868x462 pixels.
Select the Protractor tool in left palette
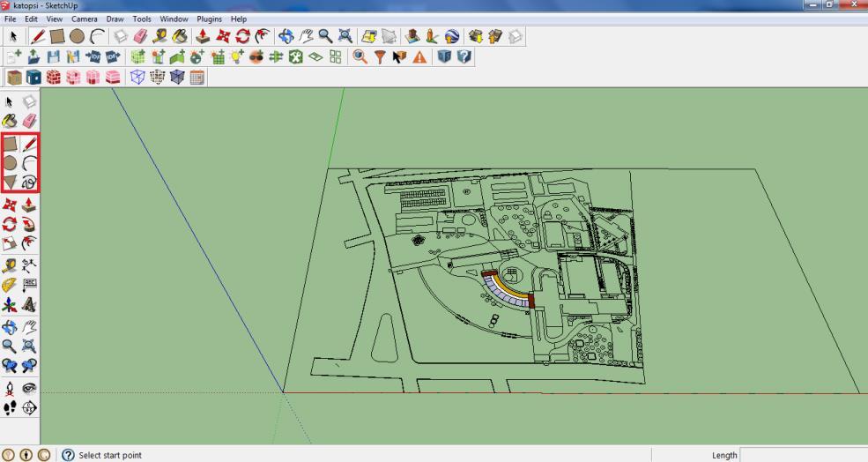click(x=10, y=286)
